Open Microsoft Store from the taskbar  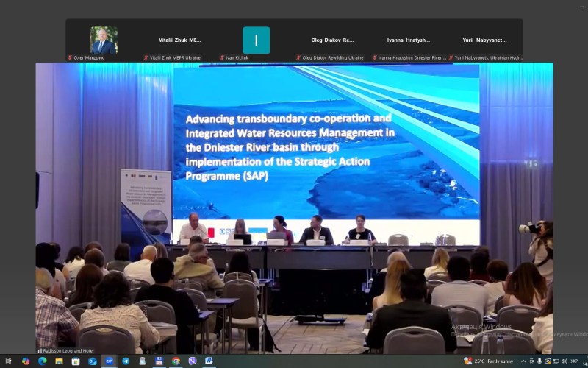pos(76,361)
